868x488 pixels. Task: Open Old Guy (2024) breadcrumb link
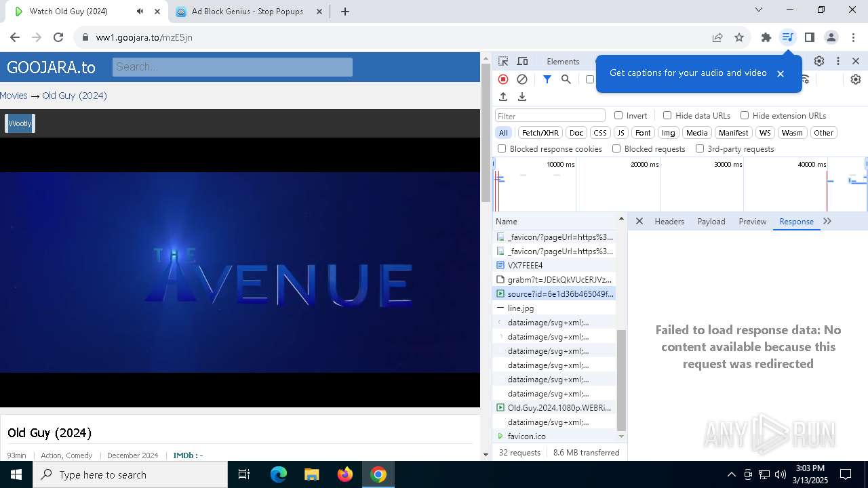[75, 96]
